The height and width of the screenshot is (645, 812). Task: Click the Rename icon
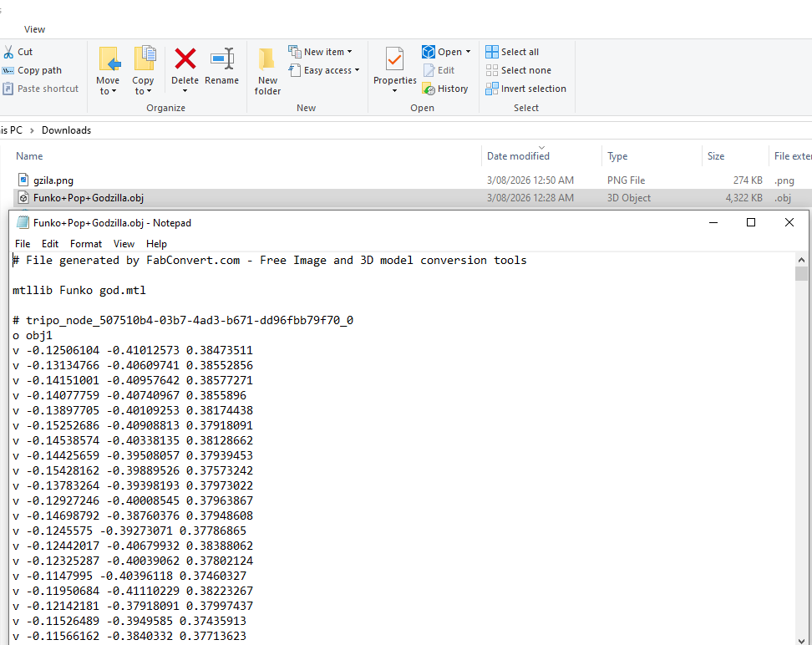click(x=222, y=58)
